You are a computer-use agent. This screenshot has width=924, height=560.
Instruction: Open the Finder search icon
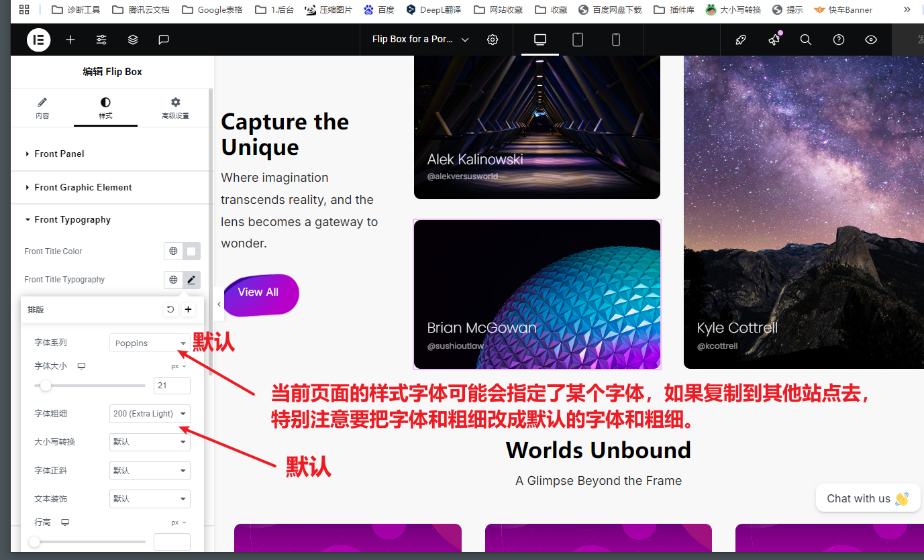[x=806, y=40]
